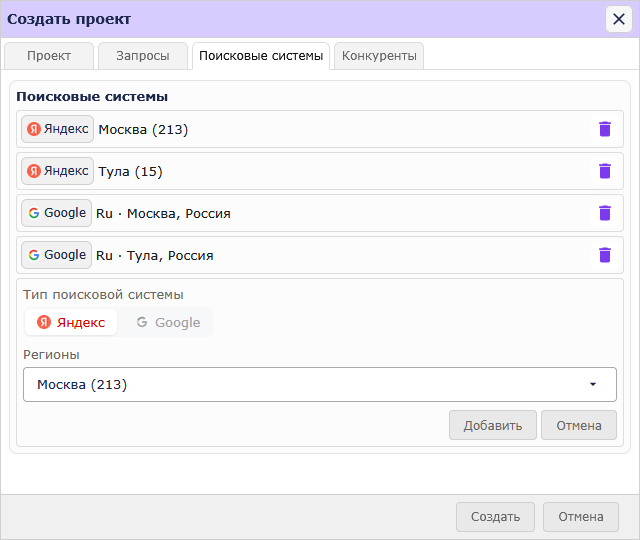Open the Регионы dropdown showing Москва (213)

coord(320,384)
